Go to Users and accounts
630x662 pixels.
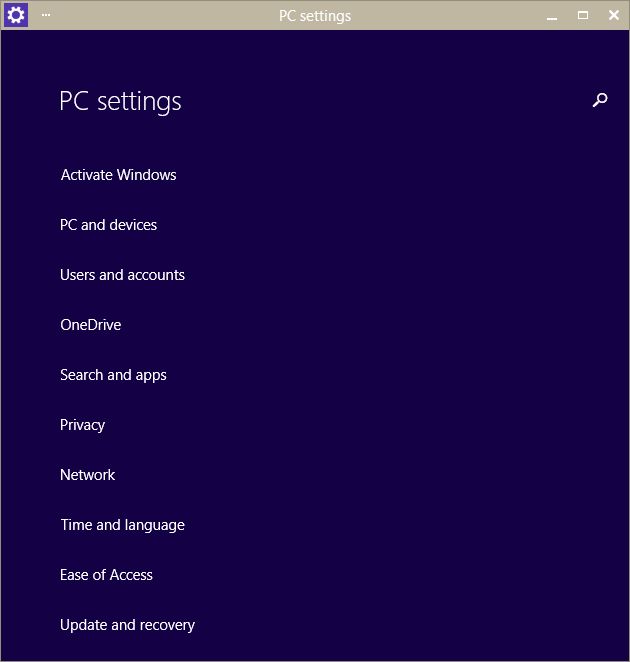coord(122,275)
